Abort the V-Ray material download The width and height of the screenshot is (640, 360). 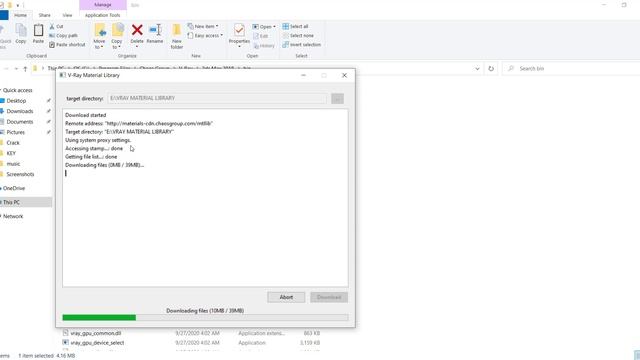click(286, 297)
